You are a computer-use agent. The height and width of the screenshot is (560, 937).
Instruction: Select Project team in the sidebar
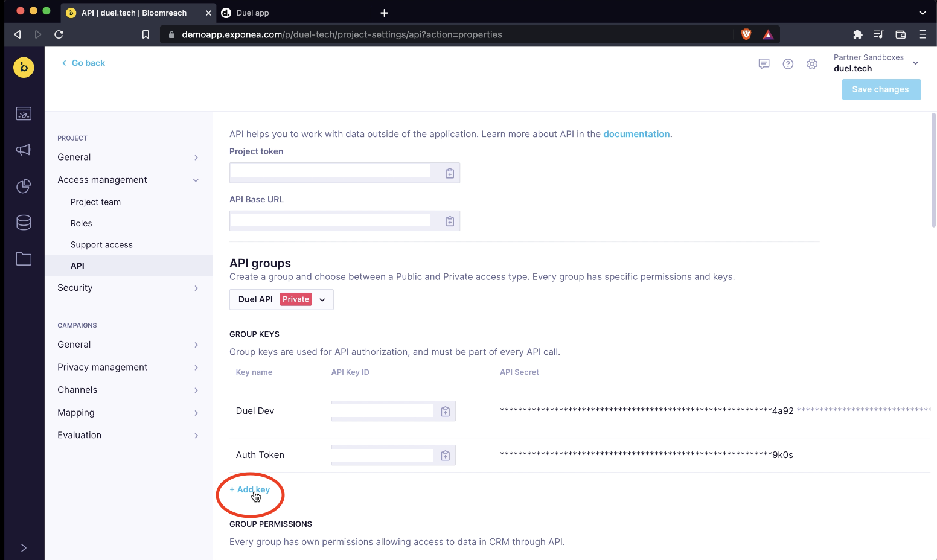point(95,202)
